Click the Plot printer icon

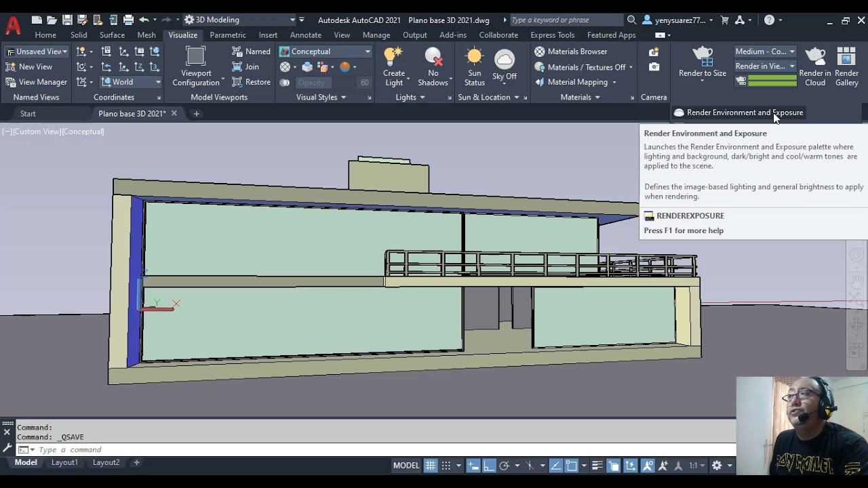(128, 20)
